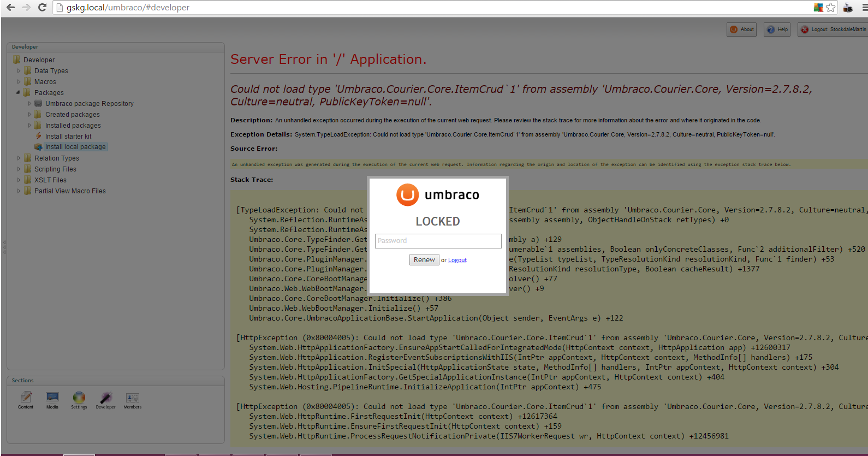Open the Media section icon
The width and height of the screenshot is (868, 456).
click(52, 400)
